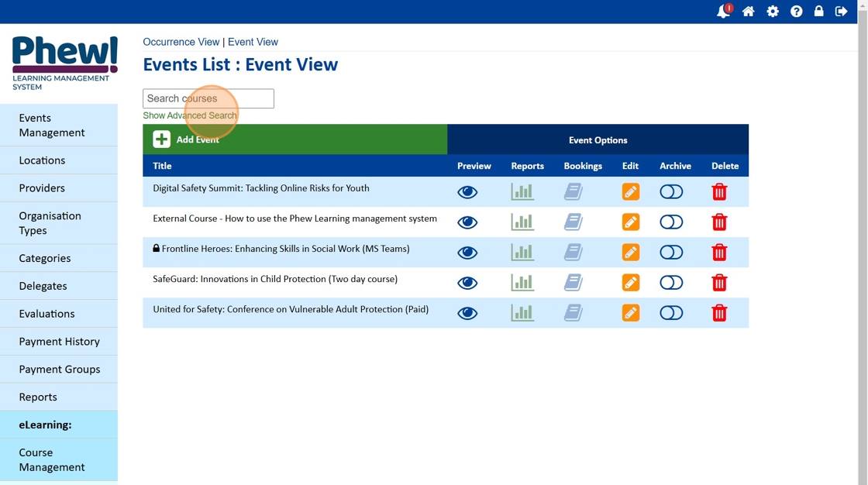
Task: Click the Archive column header
Action: coord(675,166)
